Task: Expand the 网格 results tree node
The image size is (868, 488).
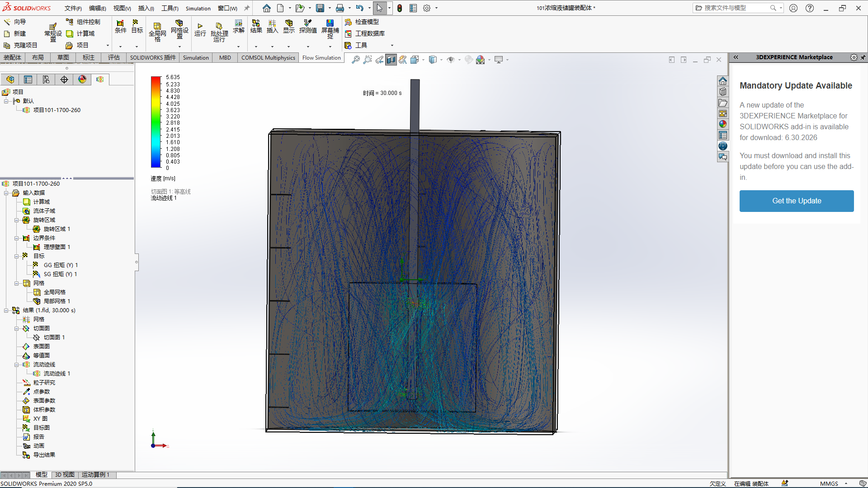Action: coord(39,319)
